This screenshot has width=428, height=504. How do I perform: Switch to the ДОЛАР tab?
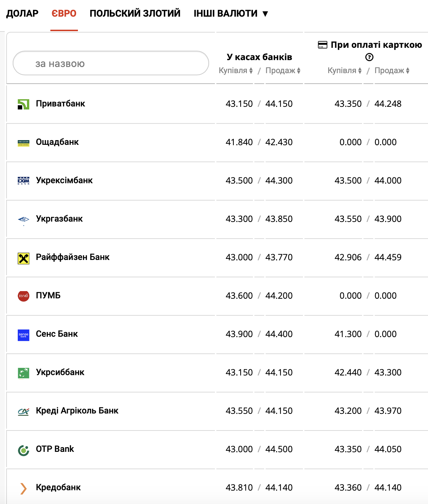(x=22, y=13)
